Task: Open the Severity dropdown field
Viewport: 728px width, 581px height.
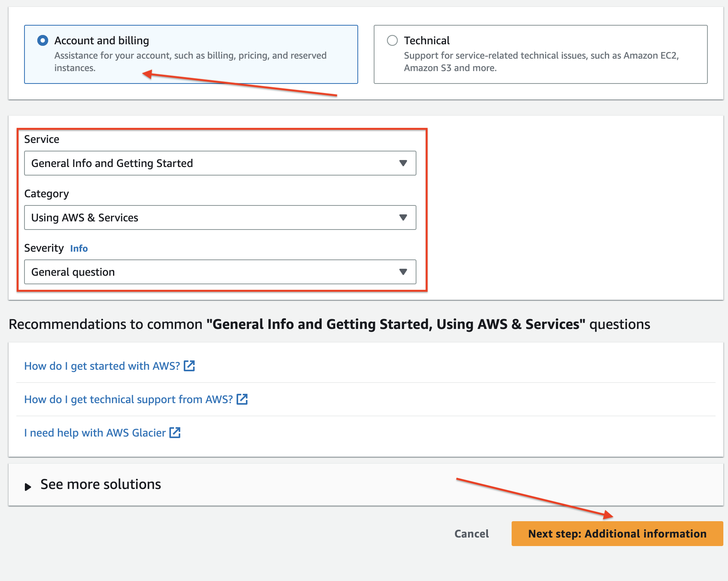Action: click(x=210, y=272)
